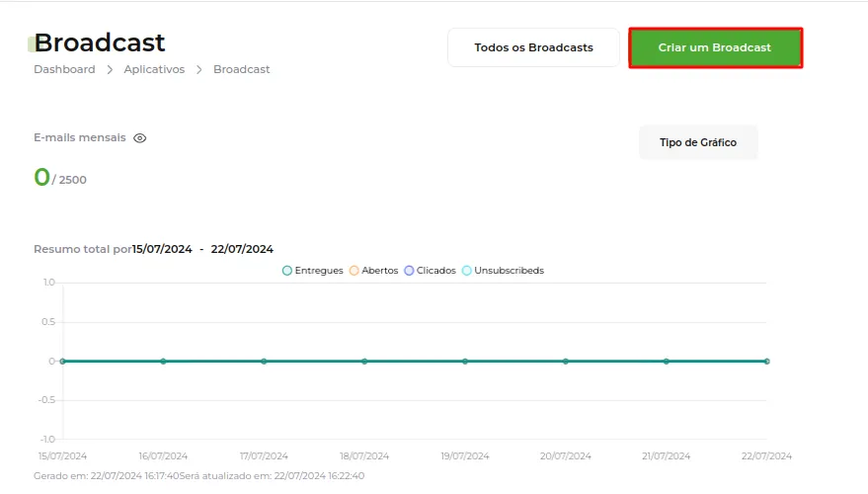Click the end date 22/07/2024 in summary
The width and height of the screenshot is (868, 494).
click(x=242, y=249)
